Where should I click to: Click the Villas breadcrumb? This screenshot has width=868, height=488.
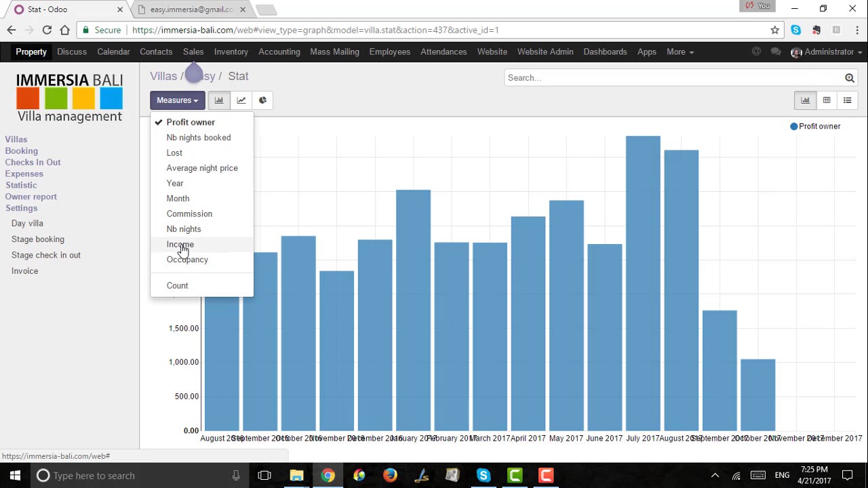tap(163, 76)
